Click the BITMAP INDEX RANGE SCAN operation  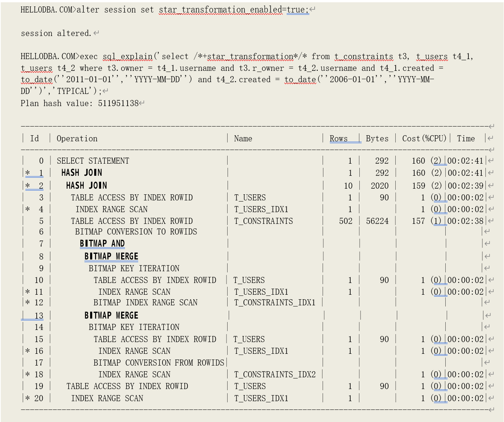[x=145, y=303]
